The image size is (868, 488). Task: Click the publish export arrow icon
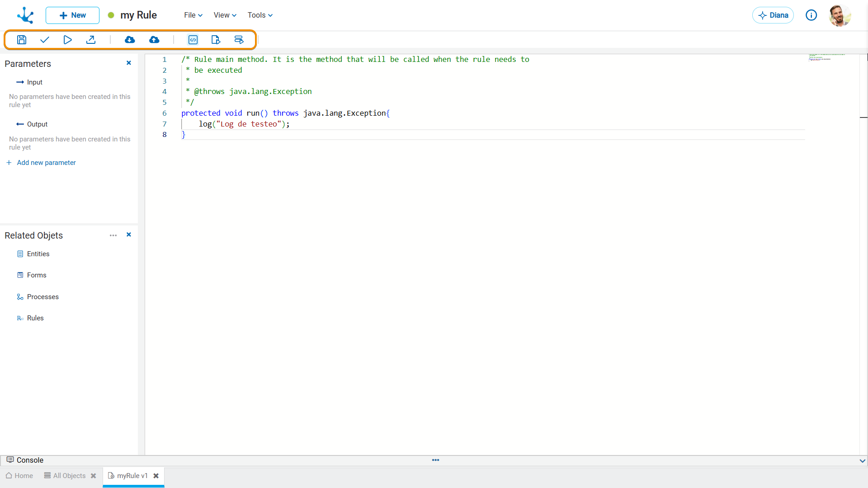click(x=91, y=40)
